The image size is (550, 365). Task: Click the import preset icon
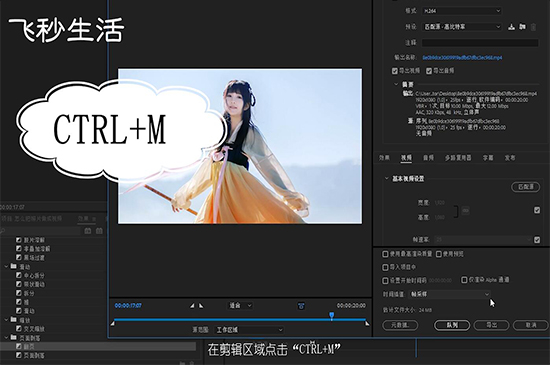tap(522, 27)
